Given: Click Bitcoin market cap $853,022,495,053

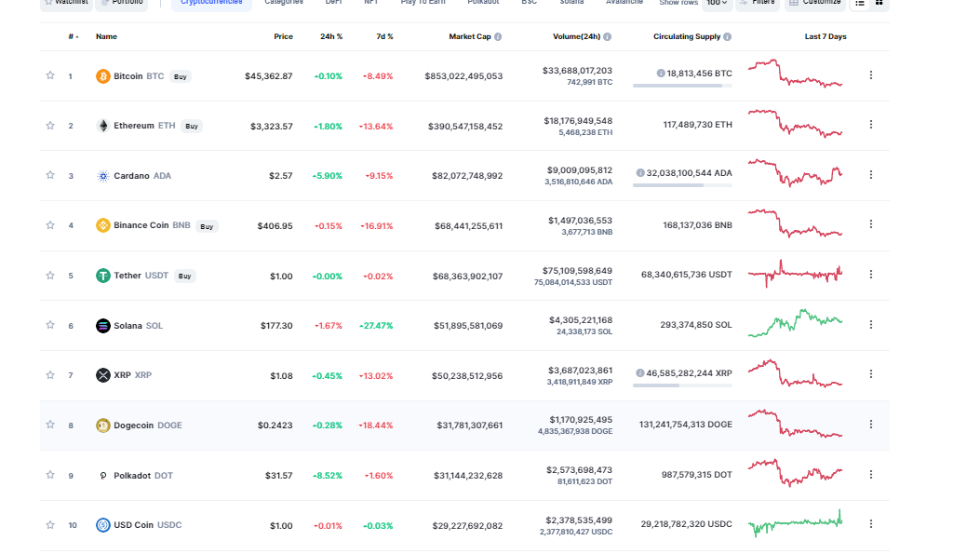Looking at the screenshot, I should pyautogui.click(x=463, y=76).
